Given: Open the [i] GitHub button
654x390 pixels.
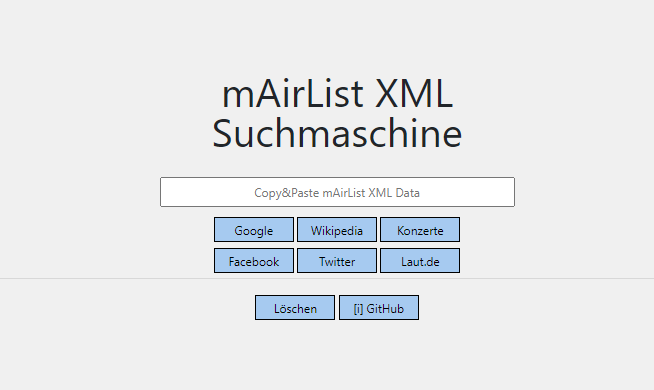Looking at the screenshot, I should tap(379, 308).
